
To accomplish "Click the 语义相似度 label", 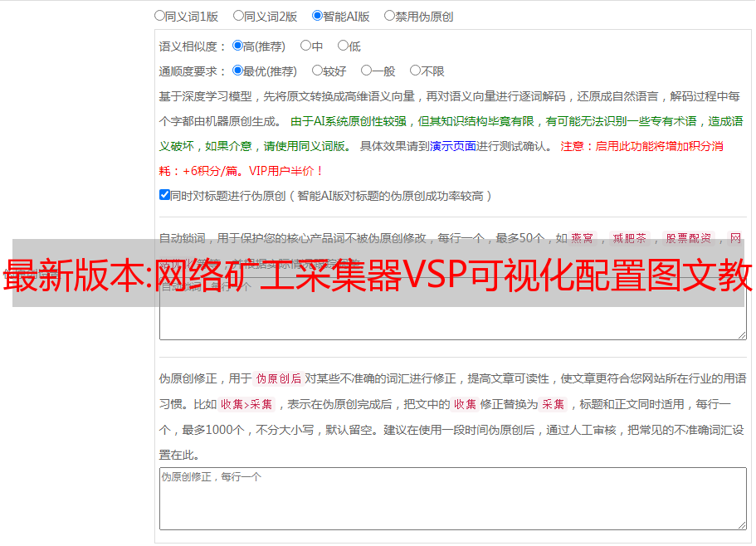I will [193, 46].
